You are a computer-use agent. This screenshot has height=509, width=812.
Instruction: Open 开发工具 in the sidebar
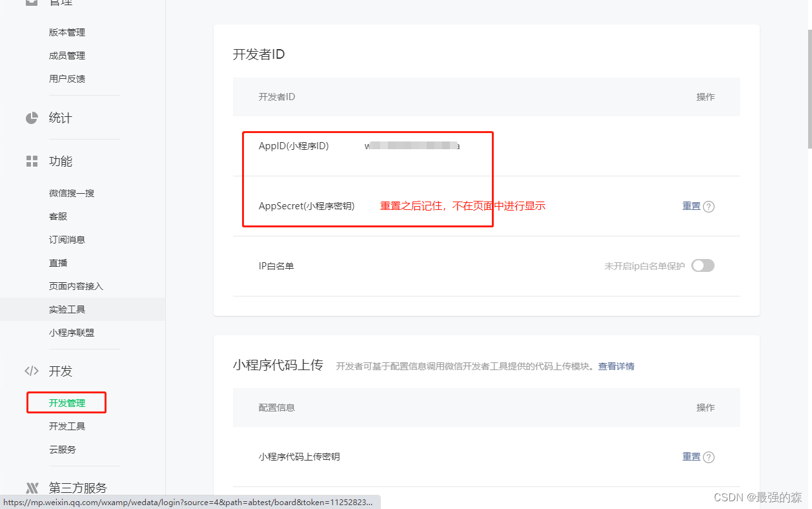(67, 426)
